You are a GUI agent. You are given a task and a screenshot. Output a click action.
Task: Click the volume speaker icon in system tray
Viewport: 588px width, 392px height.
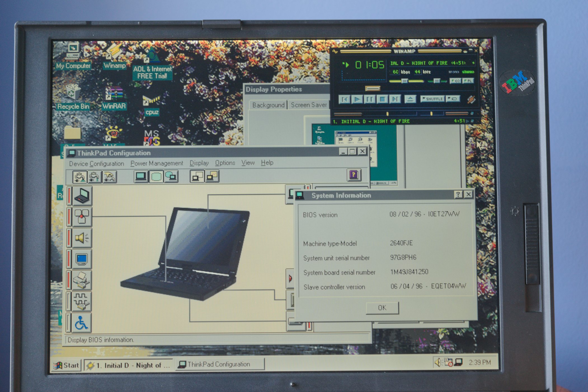click(438, 363)
